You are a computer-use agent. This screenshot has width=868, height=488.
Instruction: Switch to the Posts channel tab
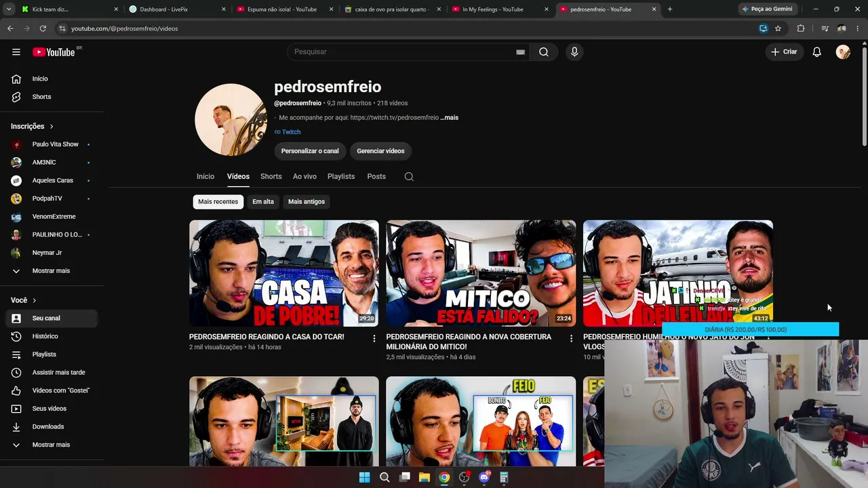[x=376, y=176]
